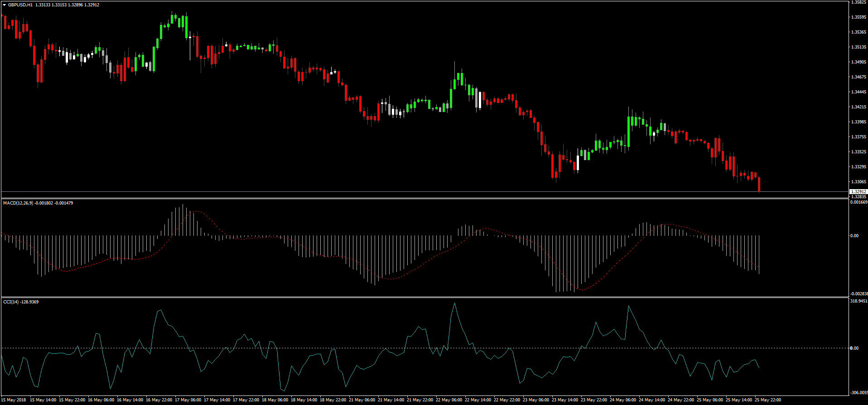Click the 1.32835 price axis value

point(859,197)
